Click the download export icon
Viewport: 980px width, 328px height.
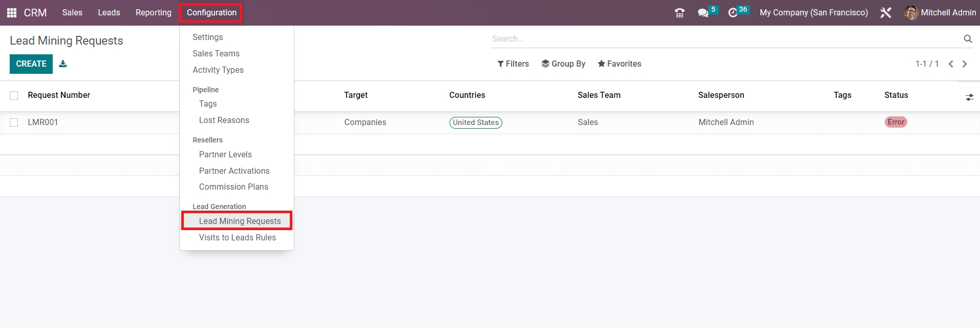tap(63, 64)
